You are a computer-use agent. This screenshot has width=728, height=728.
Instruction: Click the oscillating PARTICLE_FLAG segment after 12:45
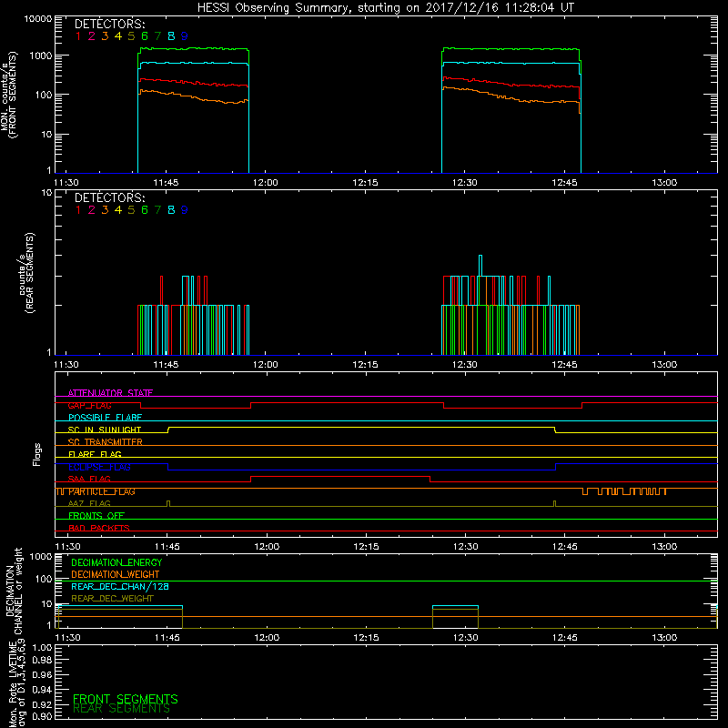[624, 491]
